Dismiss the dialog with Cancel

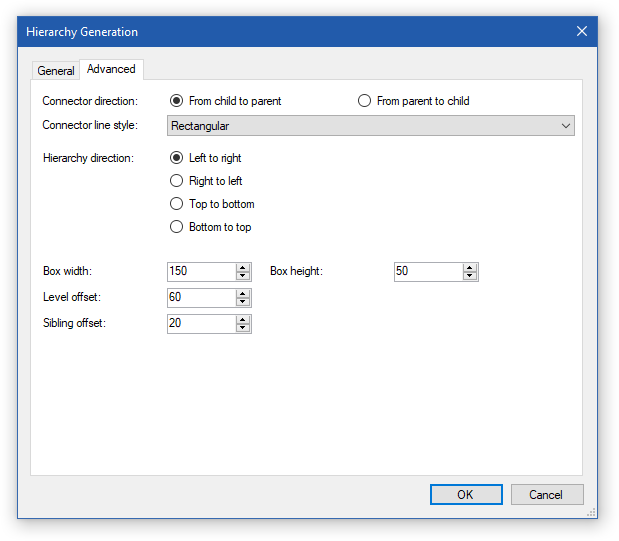click(547, 494)
